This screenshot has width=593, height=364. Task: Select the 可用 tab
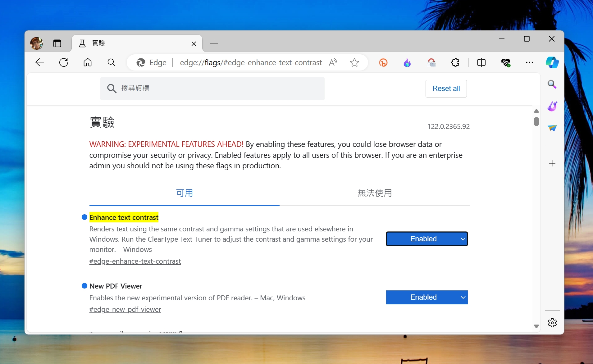[185, 193]
